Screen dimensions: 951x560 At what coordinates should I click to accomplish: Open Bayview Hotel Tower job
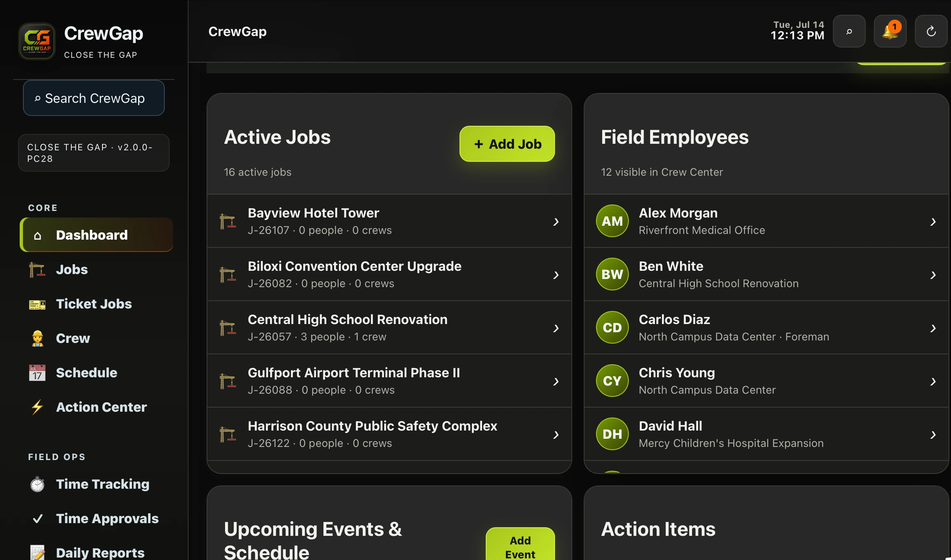point(389,221)
